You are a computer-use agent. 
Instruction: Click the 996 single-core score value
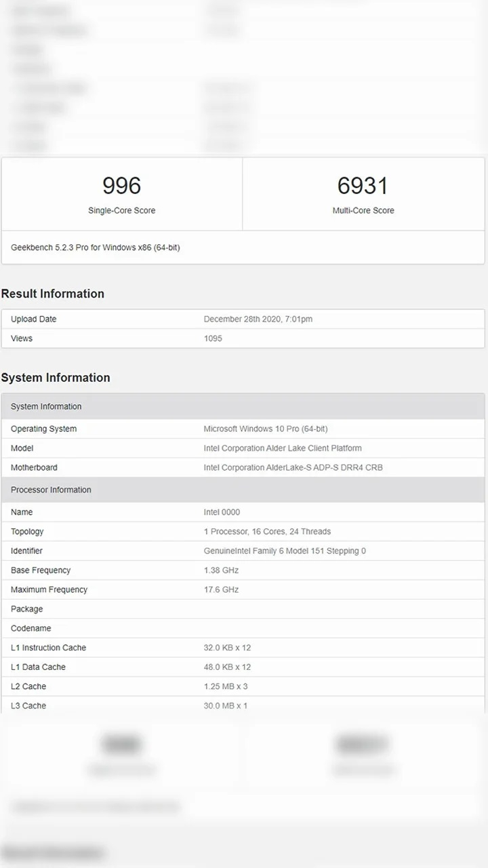122,186
